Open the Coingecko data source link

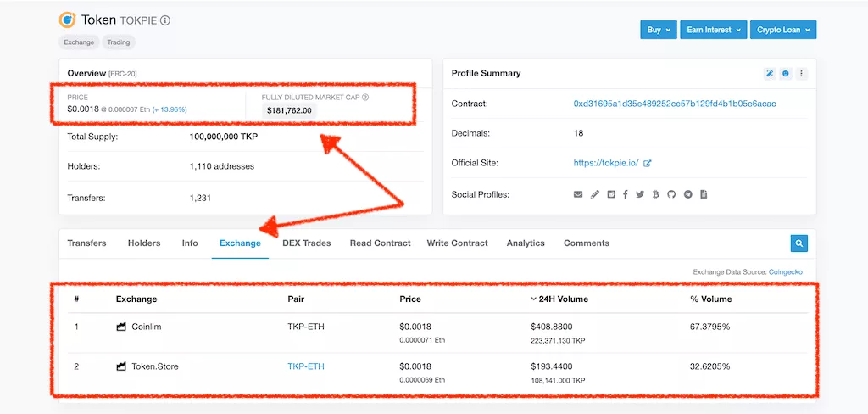(x=786, y=272)
